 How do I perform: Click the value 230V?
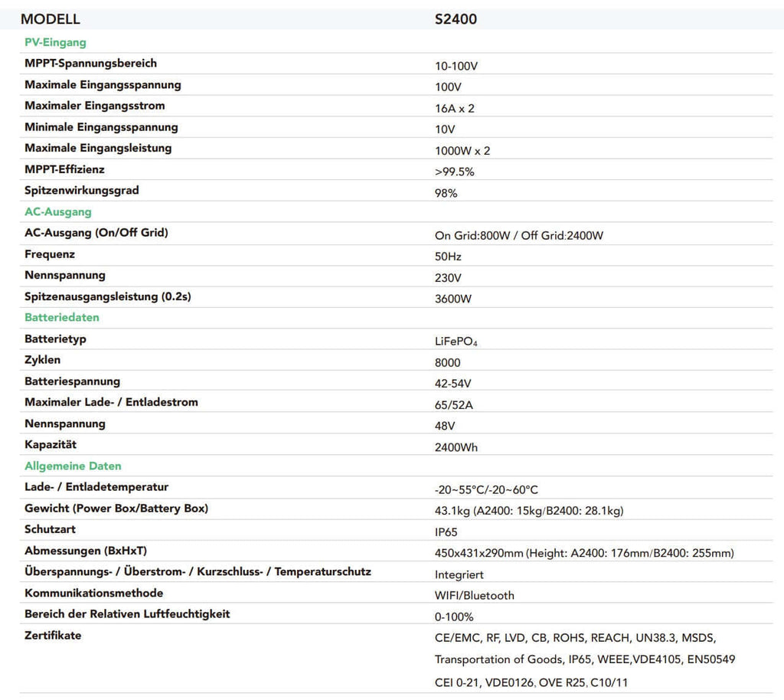(x=448, y=278)
